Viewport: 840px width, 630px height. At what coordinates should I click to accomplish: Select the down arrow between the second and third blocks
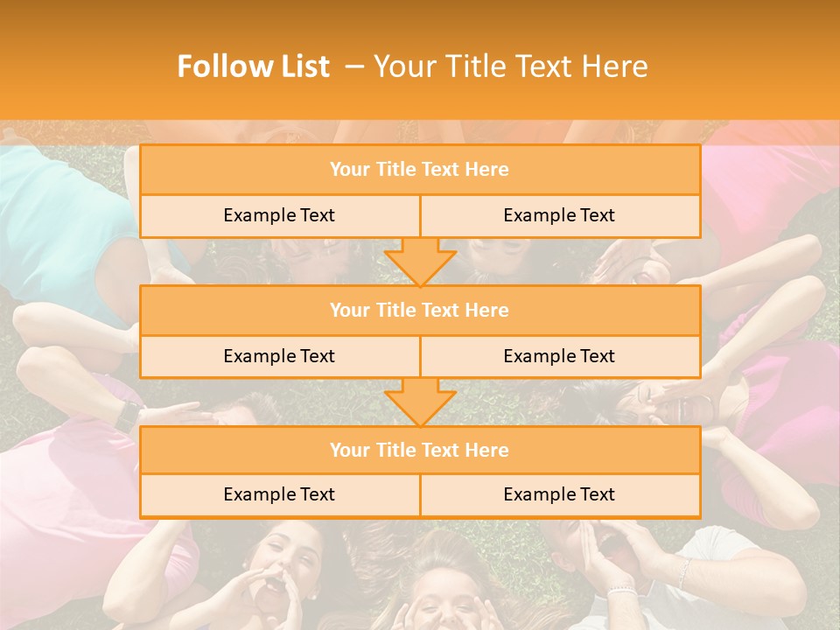pos(420,402)
